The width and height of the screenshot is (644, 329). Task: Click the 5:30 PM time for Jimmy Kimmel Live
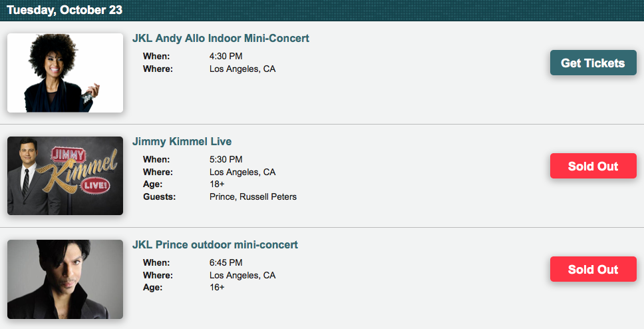pyautogui.click(x=226, y=160)
